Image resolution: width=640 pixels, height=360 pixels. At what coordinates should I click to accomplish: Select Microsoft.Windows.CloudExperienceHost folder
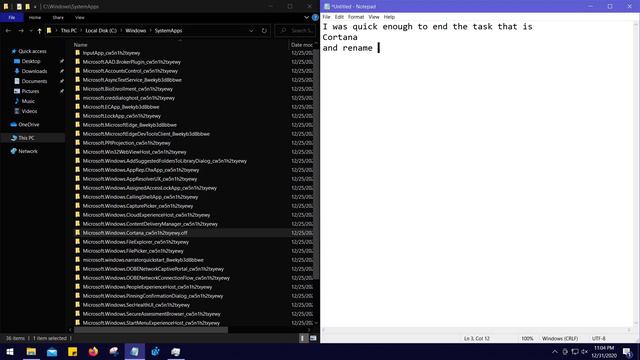click(x=146, y=215)
